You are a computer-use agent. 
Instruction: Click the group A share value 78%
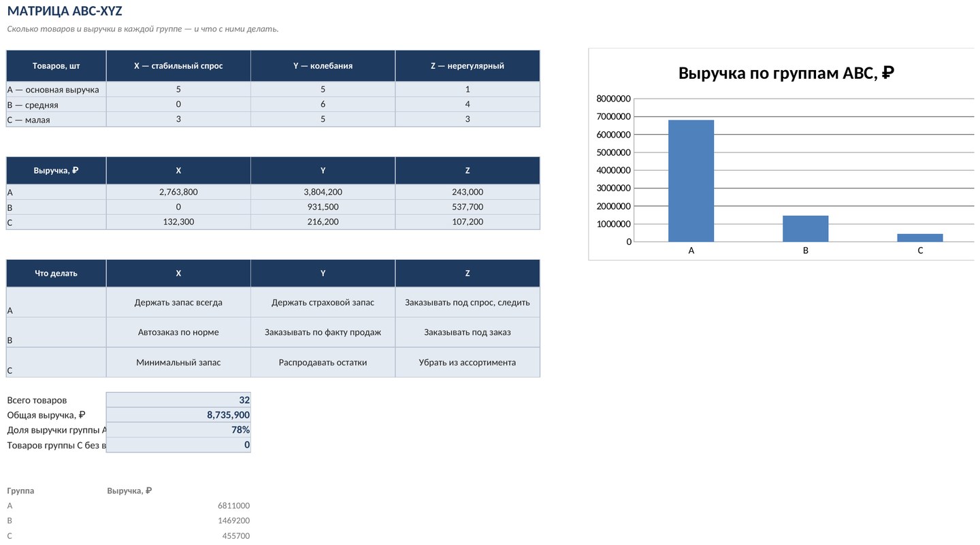178,430
